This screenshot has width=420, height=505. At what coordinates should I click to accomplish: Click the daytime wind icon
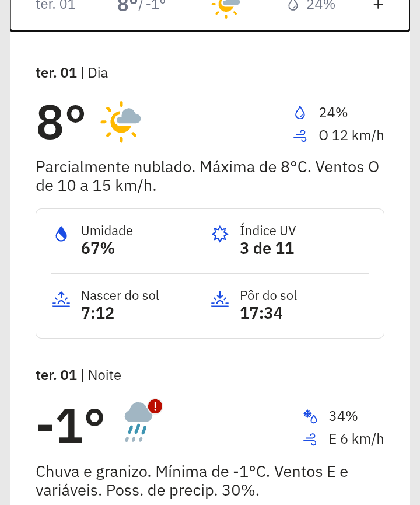[300, 136]
